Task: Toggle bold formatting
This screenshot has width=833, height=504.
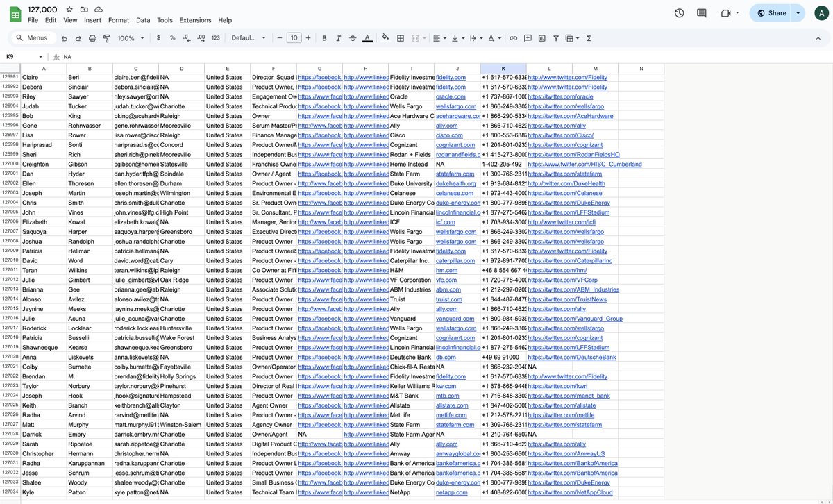Action: (x=324, y=38)
